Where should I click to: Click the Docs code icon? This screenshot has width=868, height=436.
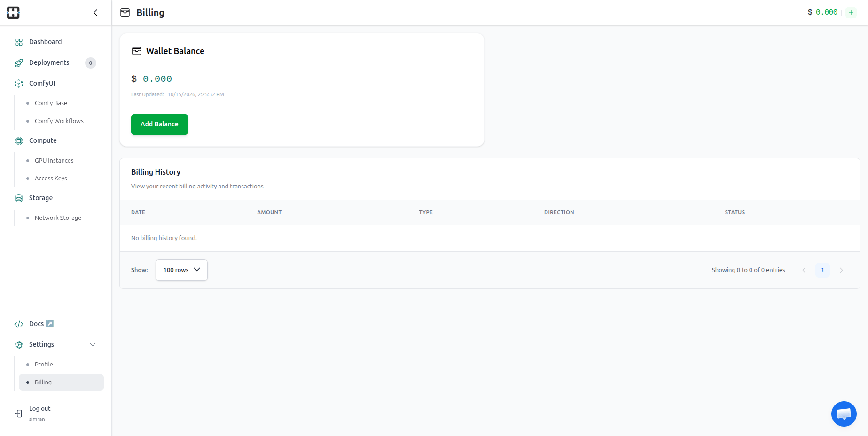coord(19,324)
